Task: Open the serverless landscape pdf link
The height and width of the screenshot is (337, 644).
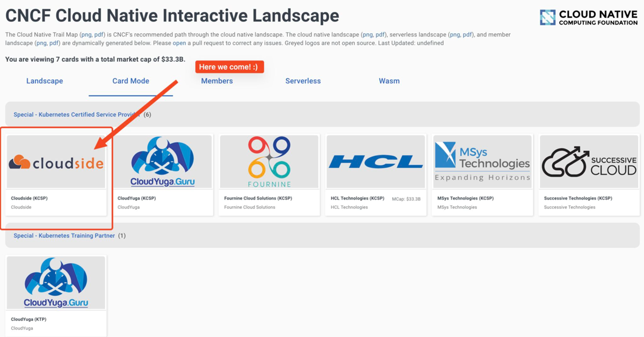Action: pos(467,34)
